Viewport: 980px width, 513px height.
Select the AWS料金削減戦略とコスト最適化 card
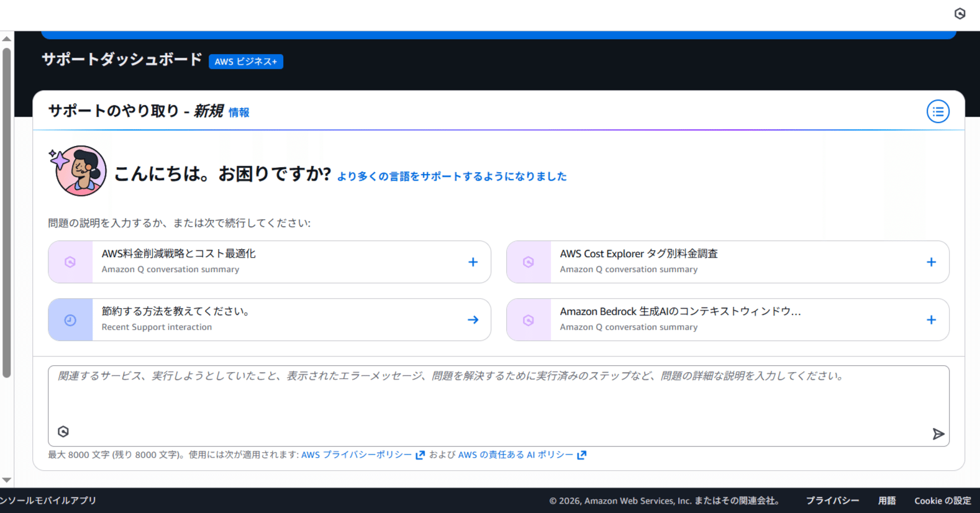coord(270,262)
